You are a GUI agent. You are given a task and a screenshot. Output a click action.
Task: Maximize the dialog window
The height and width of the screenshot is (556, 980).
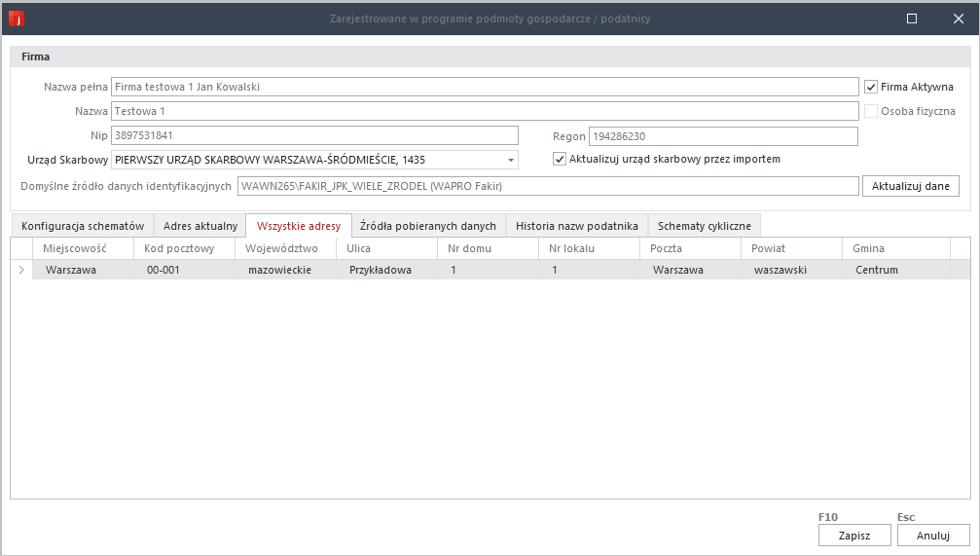click(x=912, y=19)
